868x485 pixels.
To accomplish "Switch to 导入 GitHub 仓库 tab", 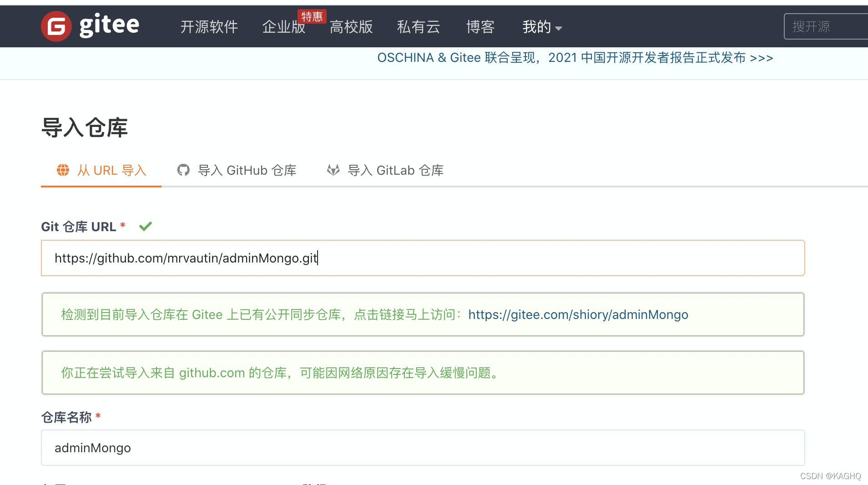I will [x=237, y=171].
